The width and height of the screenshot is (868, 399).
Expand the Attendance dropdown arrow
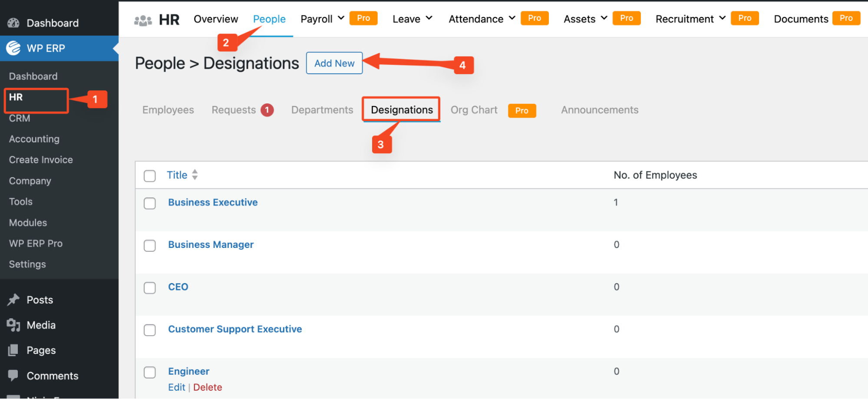[512, 18]
